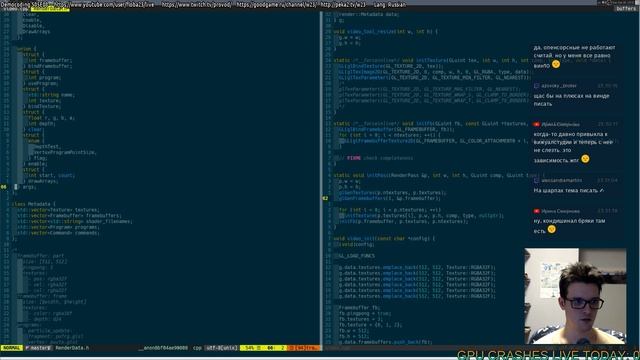The width and height of the screenshot is (640, 360).
Task: Select the first dim buffer tab
Action: 16,9
